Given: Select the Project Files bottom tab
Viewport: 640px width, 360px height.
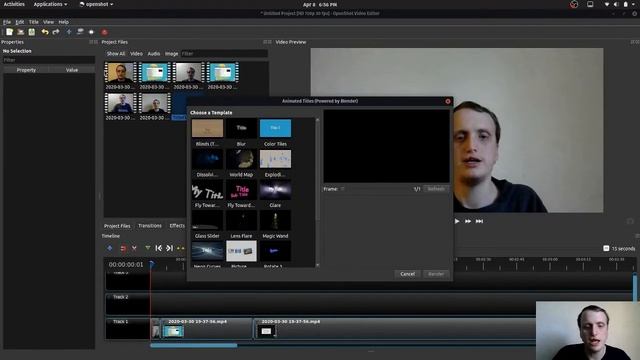Looking at the screenshot, I should pos(117,226).
